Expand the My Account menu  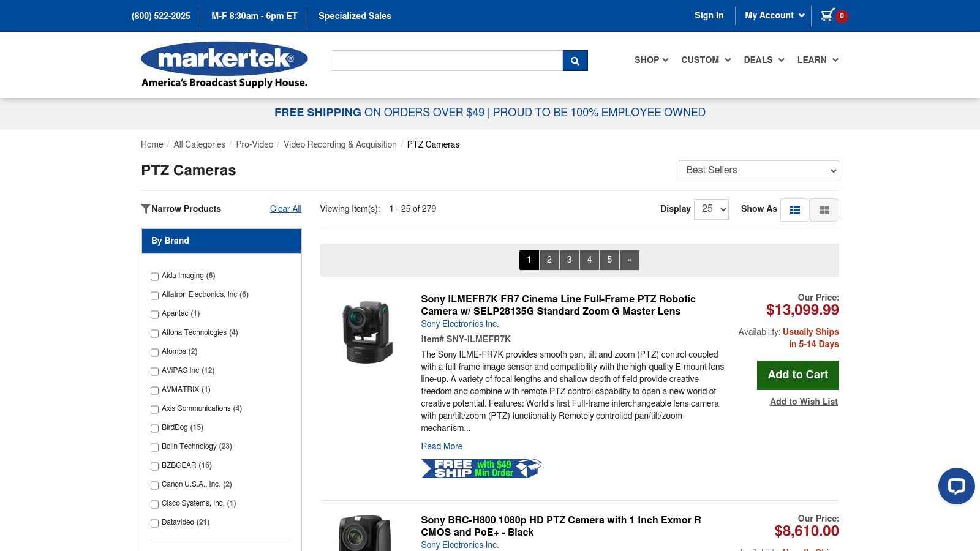point(774,15)
